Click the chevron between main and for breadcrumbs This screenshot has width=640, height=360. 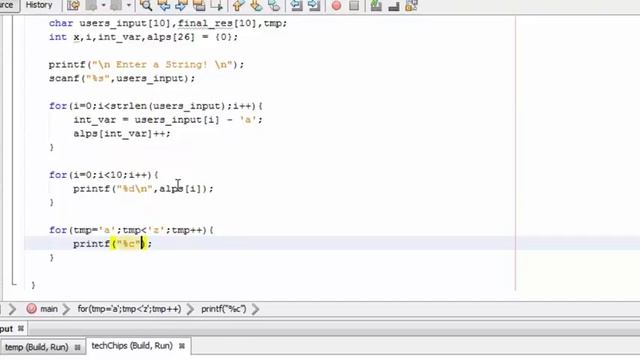tap(67, 309)
